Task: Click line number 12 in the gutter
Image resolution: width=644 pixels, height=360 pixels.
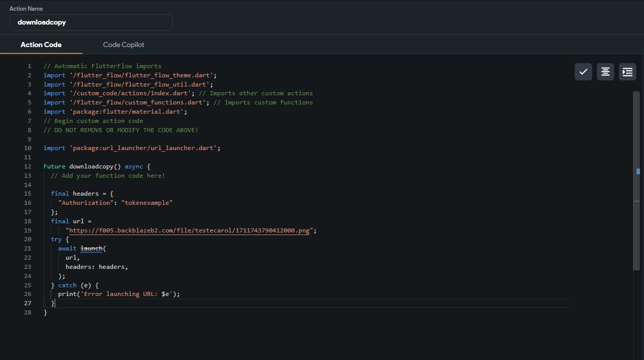Action: tap(28, 166)
